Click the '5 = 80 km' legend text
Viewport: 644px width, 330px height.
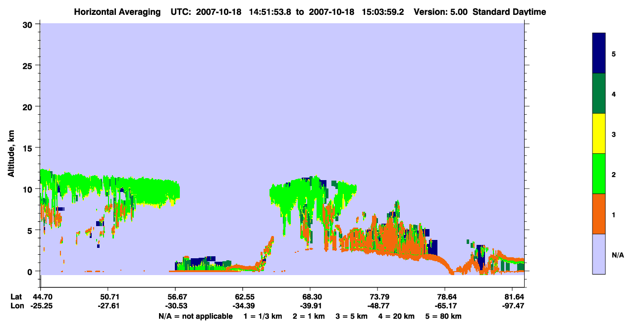[443, 316]
